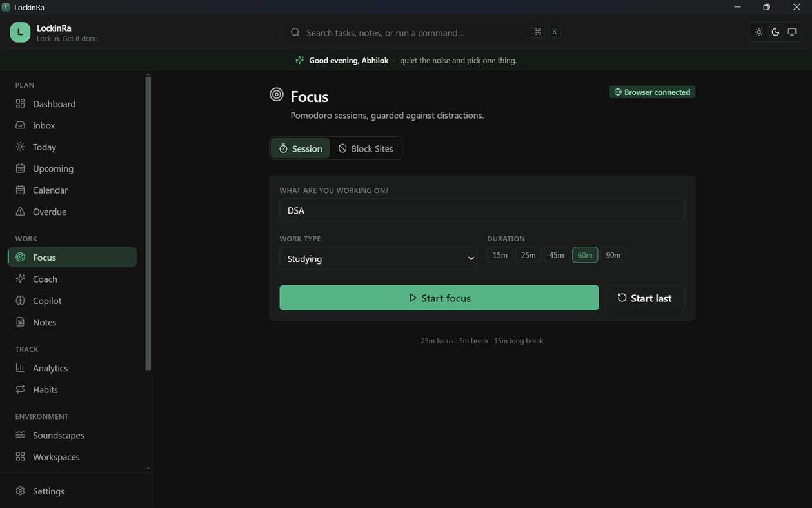Click the search tasks input field
The width and height of the screenshot is (812, 508).
[424, 32]
